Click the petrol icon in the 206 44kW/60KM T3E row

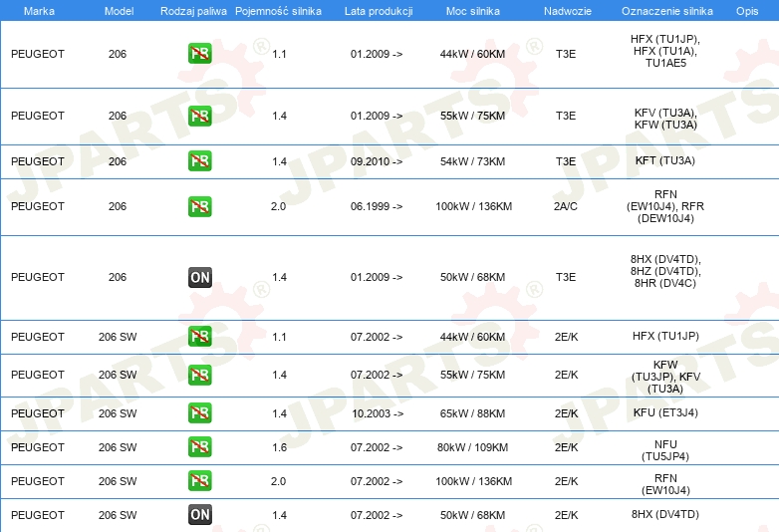pyautogui.click(x=200, y=54)
